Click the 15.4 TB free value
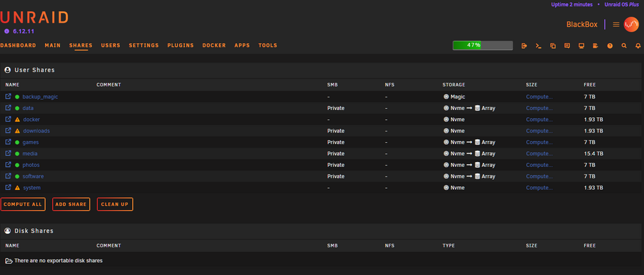The height and width of the screenshot is (275, 644). (x=594, y=153)
